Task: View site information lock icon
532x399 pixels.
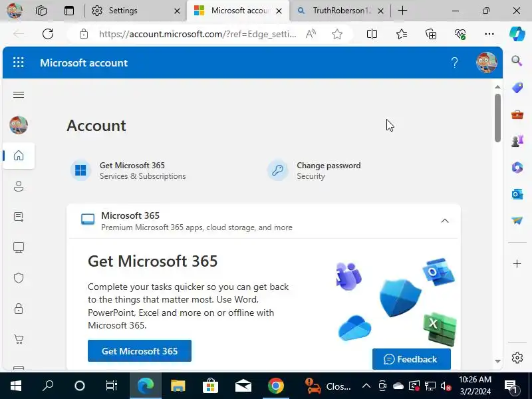Action: pos(84,34)
